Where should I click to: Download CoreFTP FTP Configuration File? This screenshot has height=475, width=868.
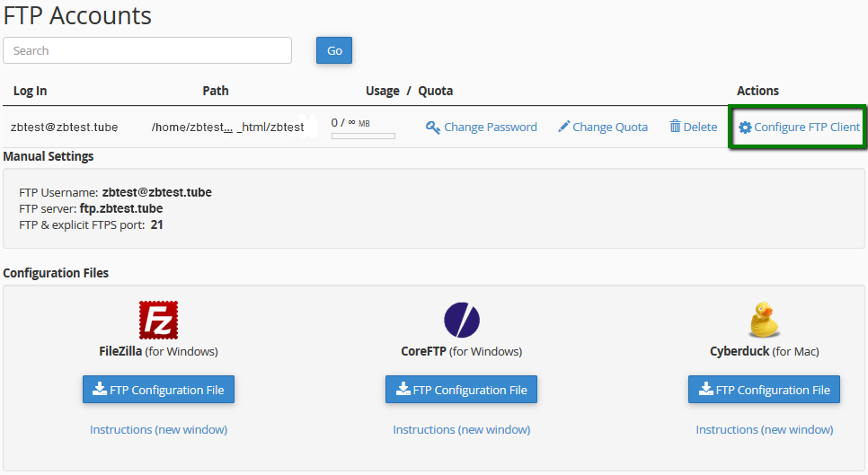(x=461, y=390)
